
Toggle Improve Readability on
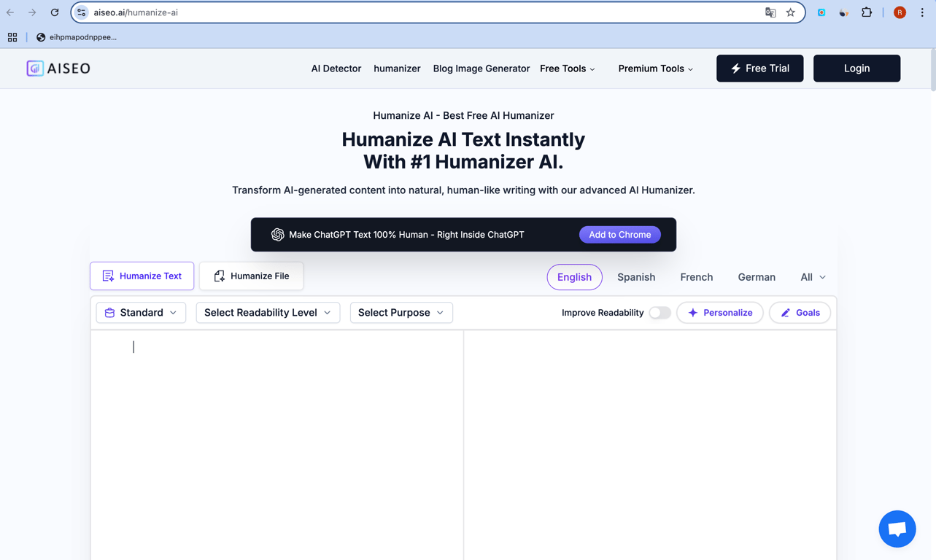(x=660, y=312)
